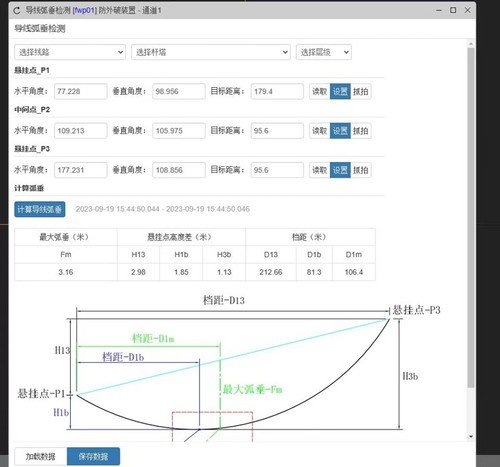Click the 最大弧垂-Fm label in diagram
Image resolution: width=500 pixels, height=467 pixels.
tap(252, 389)
